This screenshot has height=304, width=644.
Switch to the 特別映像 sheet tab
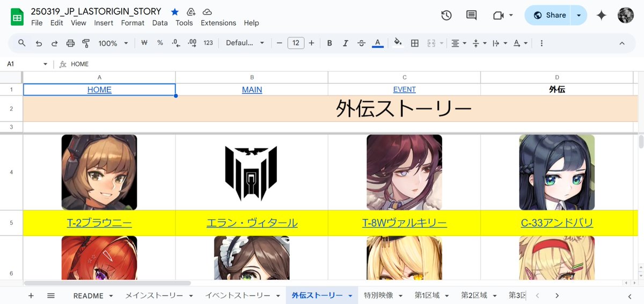pyautogui.click(x=383, y=295)
